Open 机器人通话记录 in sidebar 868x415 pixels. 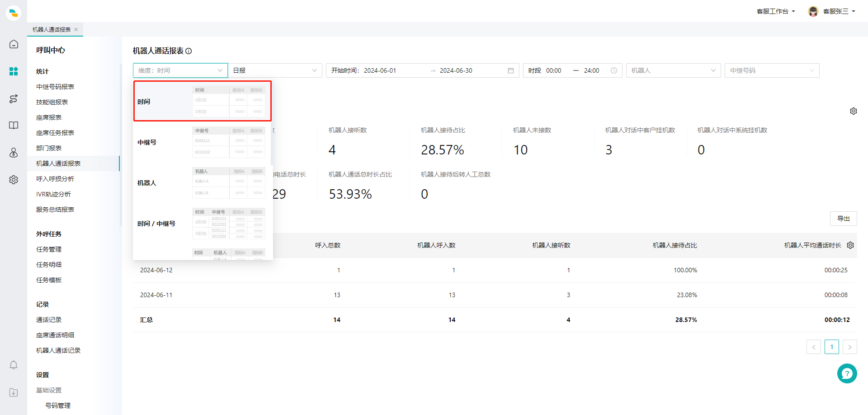pos(58,350)
